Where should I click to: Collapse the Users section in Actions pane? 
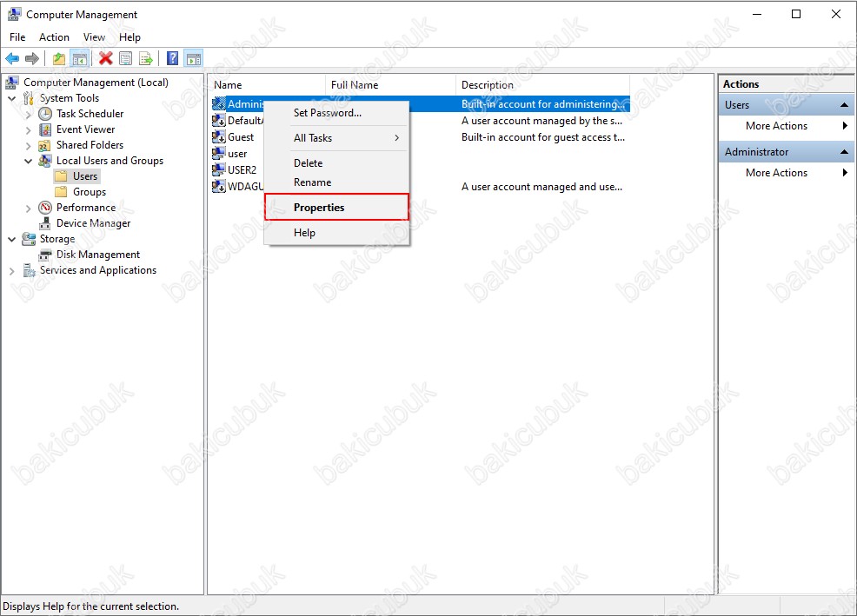pos(845,105)
